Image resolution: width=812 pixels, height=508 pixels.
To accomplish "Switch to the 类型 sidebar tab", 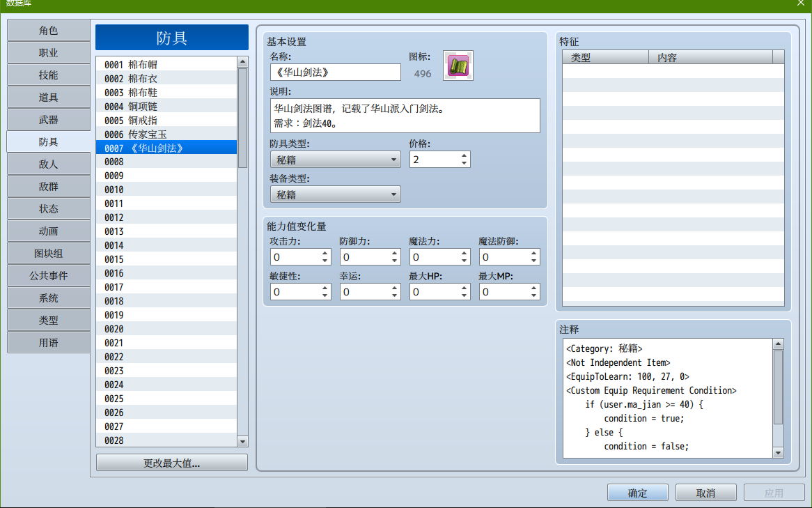I will (x=49, y=321).
